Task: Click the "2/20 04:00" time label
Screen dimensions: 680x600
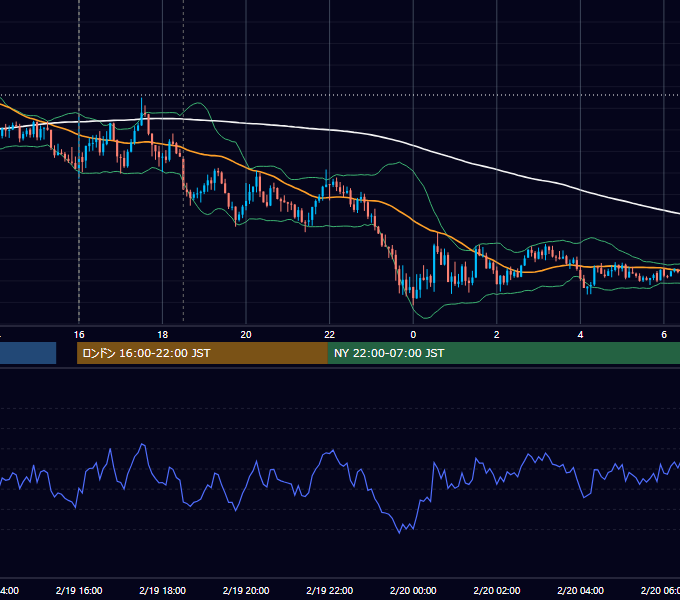Action: coord(580,590)
